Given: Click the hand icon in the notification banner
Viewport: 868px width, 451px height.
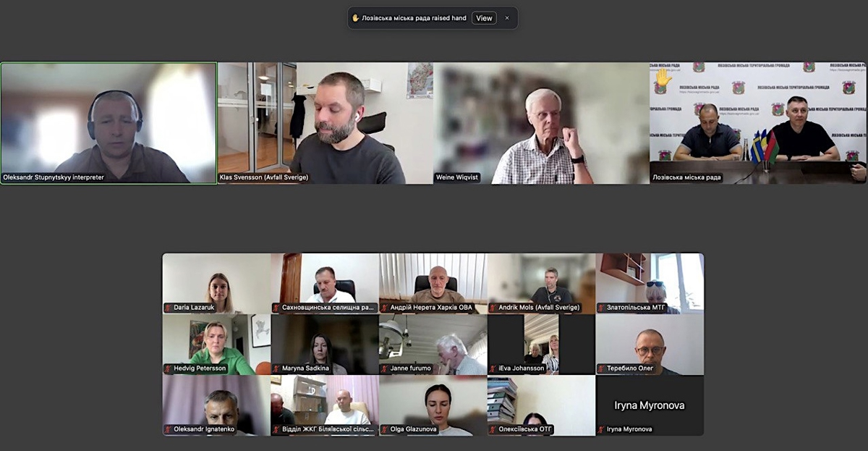Looking at the screenshot, I should click(356, 18).
